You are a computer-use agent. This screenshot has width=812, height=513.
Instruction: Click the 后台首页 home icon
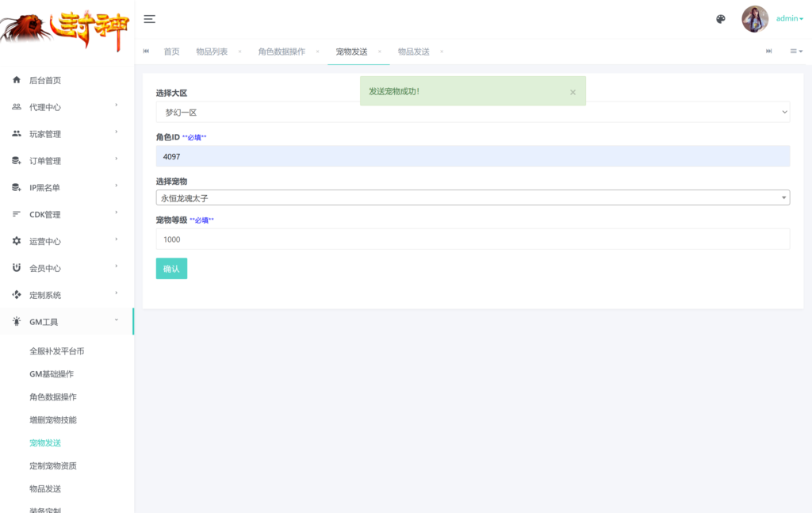[x=17, y=80]
